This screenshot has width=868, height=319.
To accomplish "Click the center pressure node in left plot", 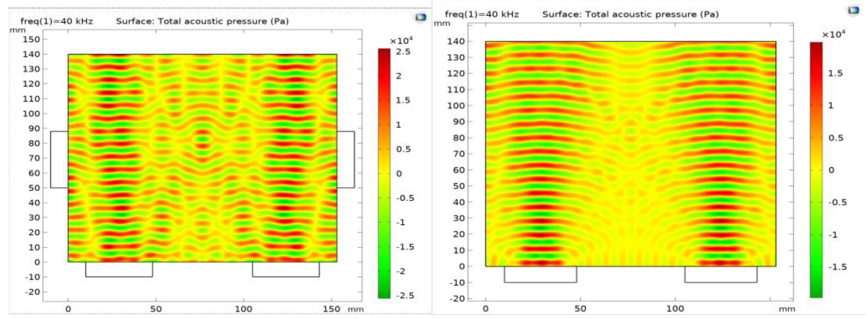I will pos(202,139).
